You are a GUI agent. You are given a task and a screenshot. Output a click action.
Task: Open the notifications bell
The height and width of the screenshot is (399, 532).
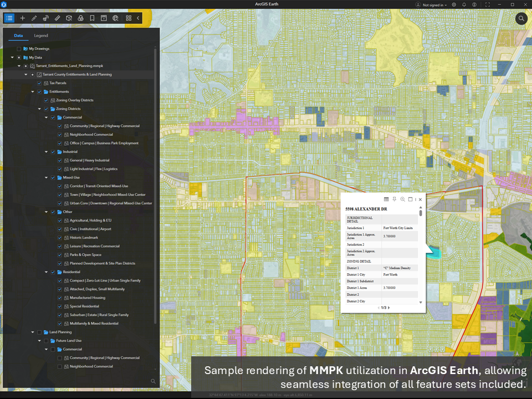(x=464, y=5)
